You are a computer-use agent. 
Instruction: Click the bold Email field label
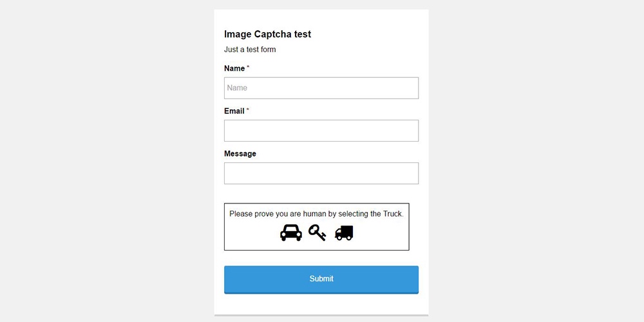point(234,111)
